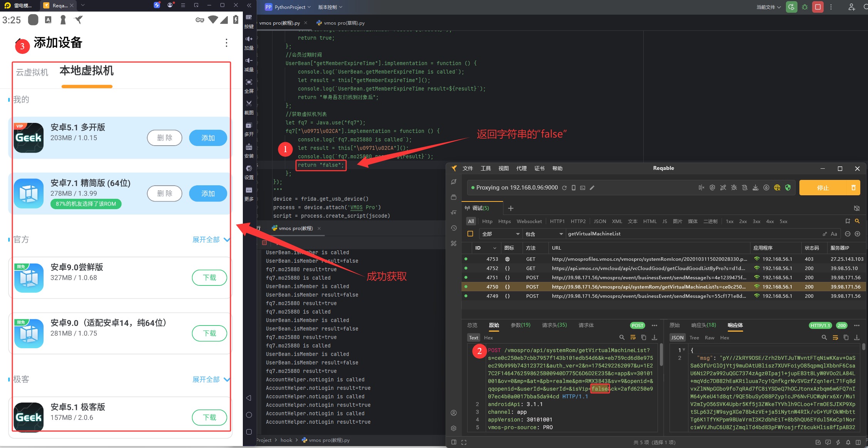Switch to the 响应头(18) tab
Image resolution: width=868 pixels, height=448 pixels.
[x=703, y=325]
